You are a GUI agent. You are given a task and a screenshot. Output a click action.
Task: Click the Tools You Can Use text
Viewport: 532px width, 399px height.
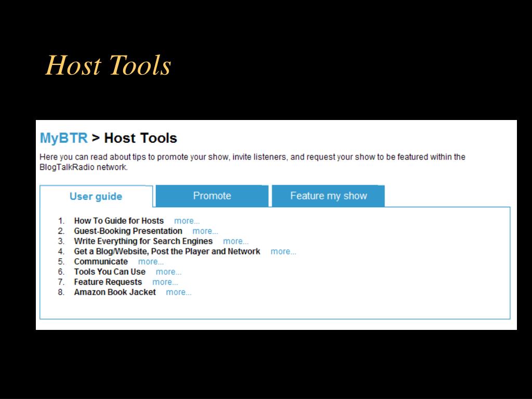click(x=110, y=272)
